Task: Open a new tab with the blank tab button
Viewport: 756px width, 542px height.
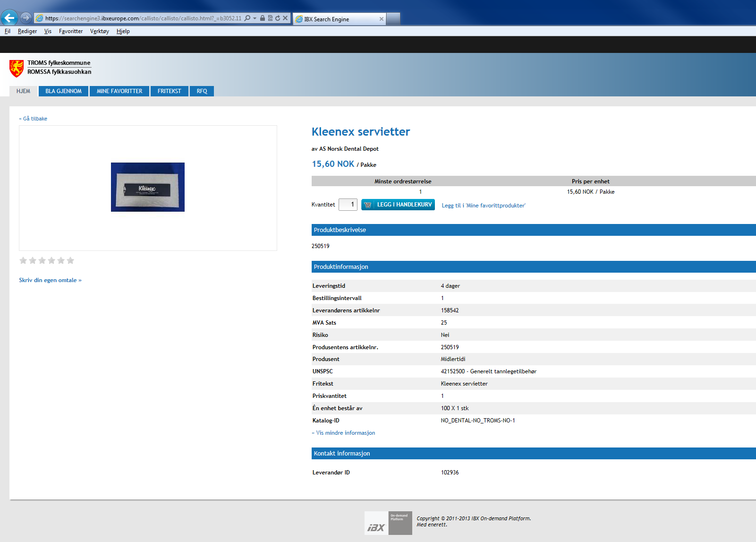Action: tap(393, 19)
